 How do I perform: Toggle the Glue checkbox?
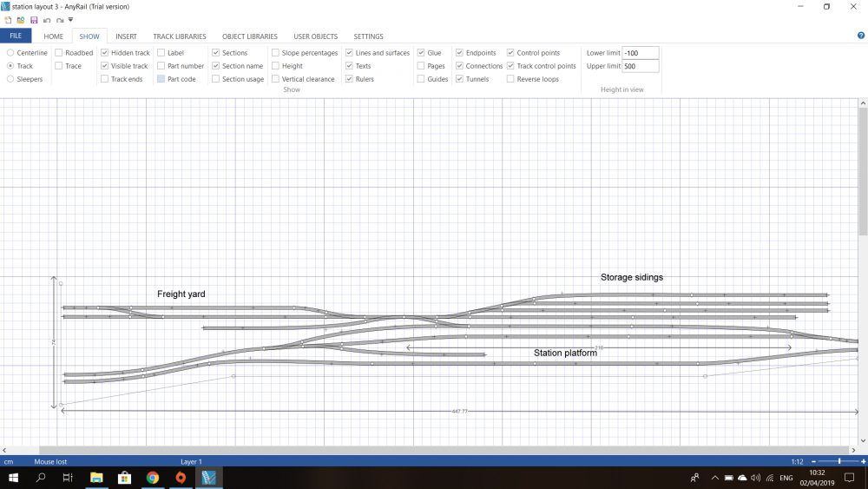point(421,53)
